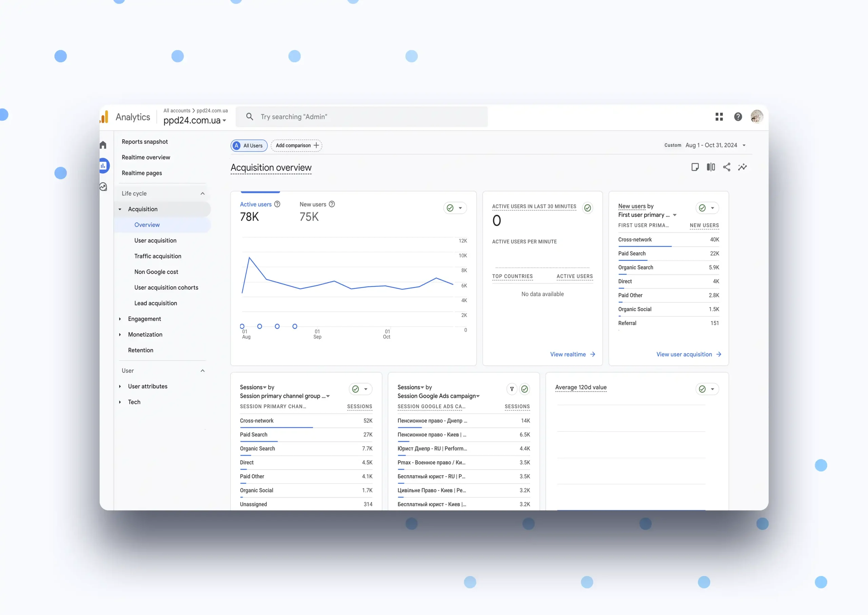Open the user account avatar

(756, 117)
